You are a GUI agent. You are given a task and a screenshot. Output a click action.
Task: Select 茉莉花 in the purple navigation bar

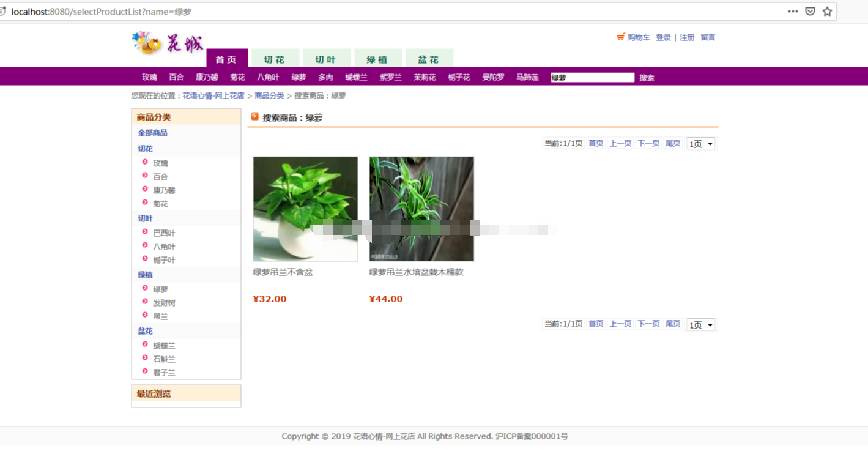425,77
